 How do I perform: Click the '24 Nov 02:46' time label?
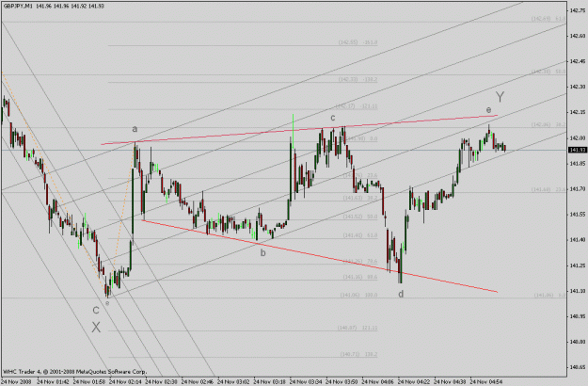197,381
